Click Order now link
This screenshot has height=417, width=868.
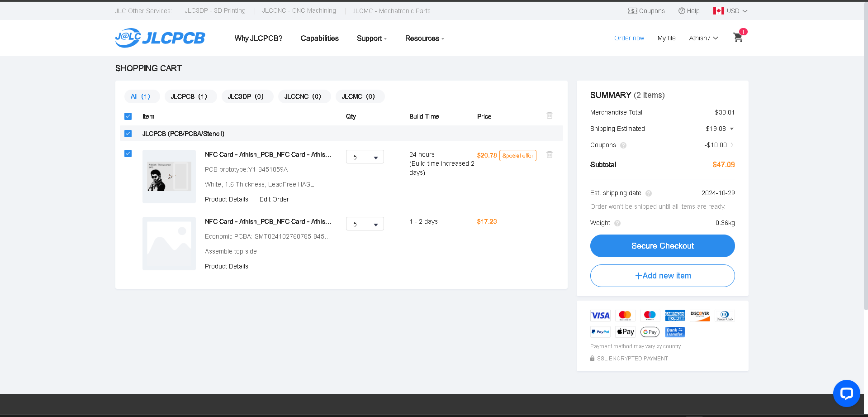point(629,38)
